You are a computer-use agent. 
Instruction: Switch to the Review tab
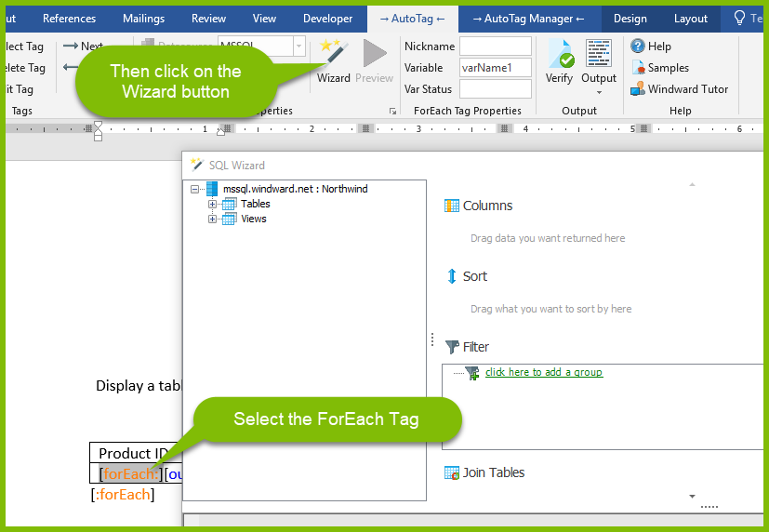pos(208,19)
